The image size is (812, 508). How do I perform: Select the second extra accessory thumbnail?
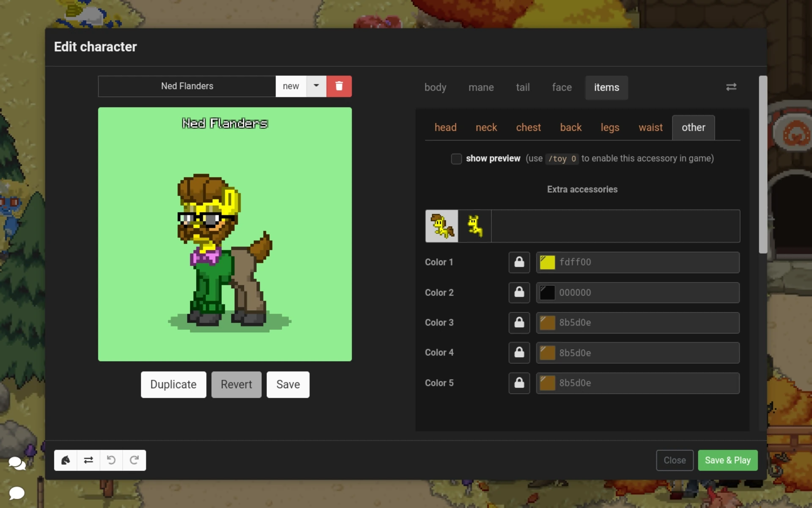pyautogui.click(x=475, y=226)
